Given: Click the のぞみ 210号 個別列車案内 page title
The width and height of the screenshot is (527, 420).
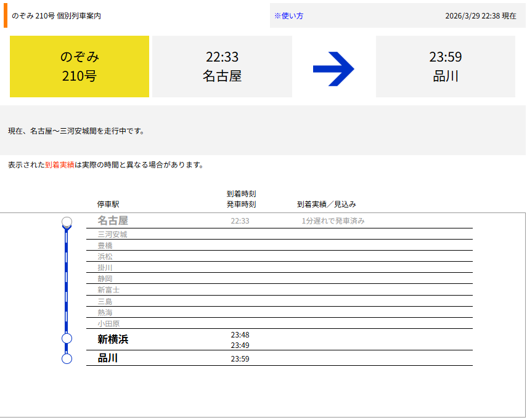Looking at the screenshot, I should [56, 16].
